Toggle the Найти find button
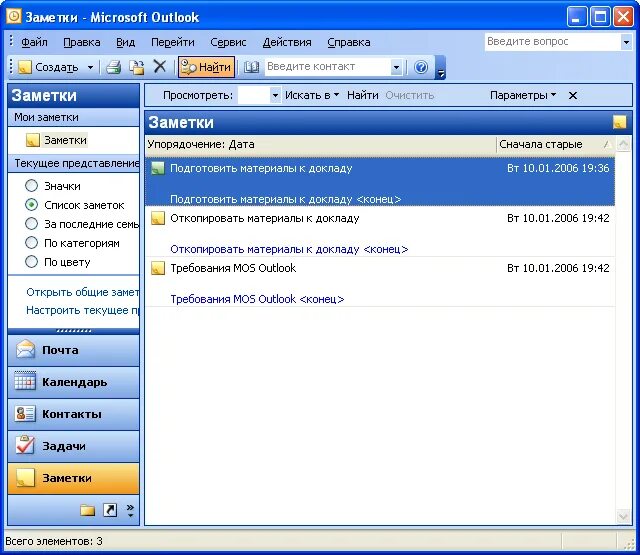This screenshot has height=555, width=640. click(x=207, y=67)
